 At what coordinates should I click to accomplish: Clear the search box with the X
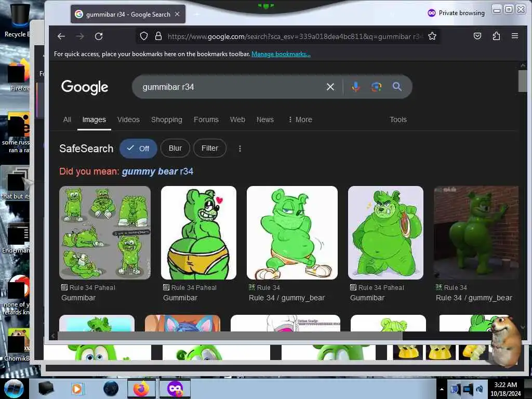pyautogui.click(x=330, y=87)
